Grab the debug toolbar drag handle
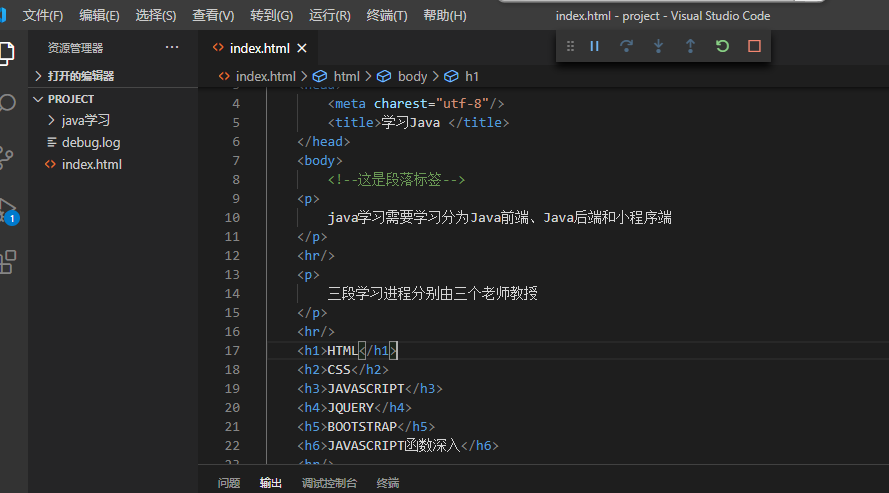889x493 pixels. point(570,46)
